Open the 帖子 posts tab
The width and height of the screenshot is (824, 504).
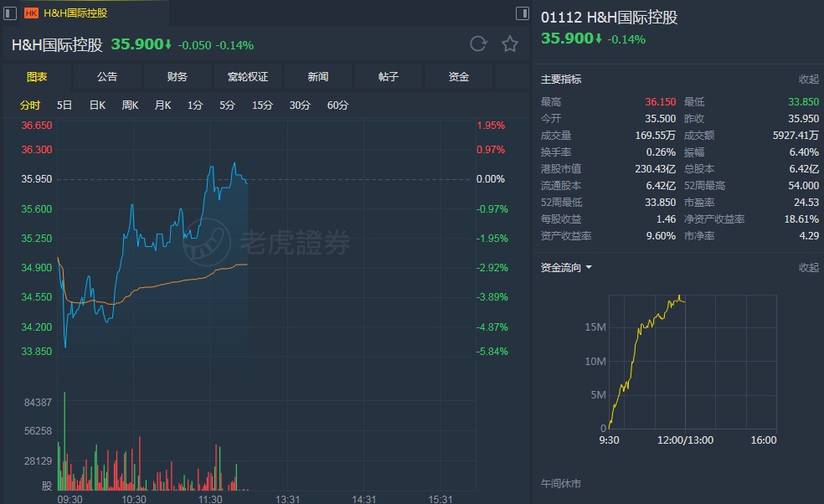(x=389, y=77)
